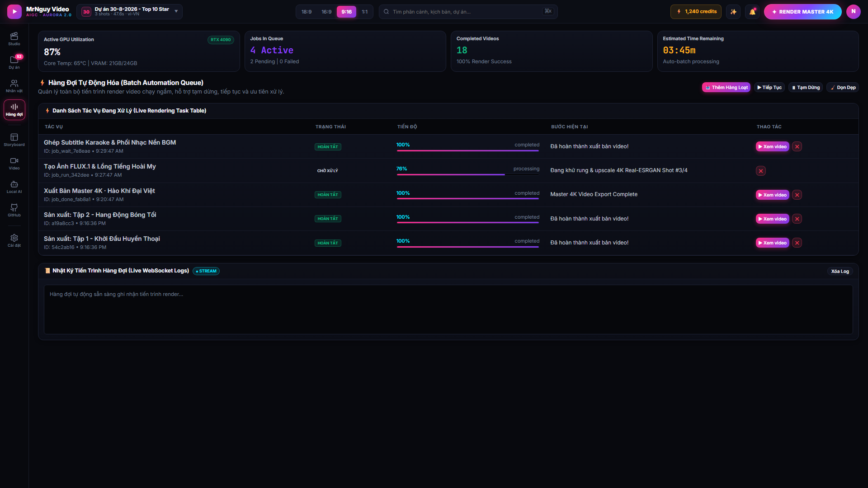
Task: Click the notification bell icon
Action: tap(752, 12)
